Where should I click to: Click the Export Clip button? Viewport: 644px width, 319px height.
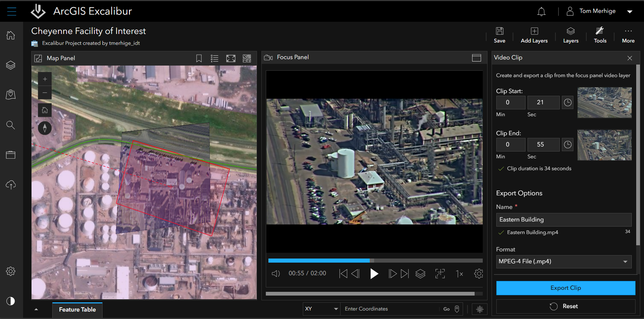click(x=566, y=288)
